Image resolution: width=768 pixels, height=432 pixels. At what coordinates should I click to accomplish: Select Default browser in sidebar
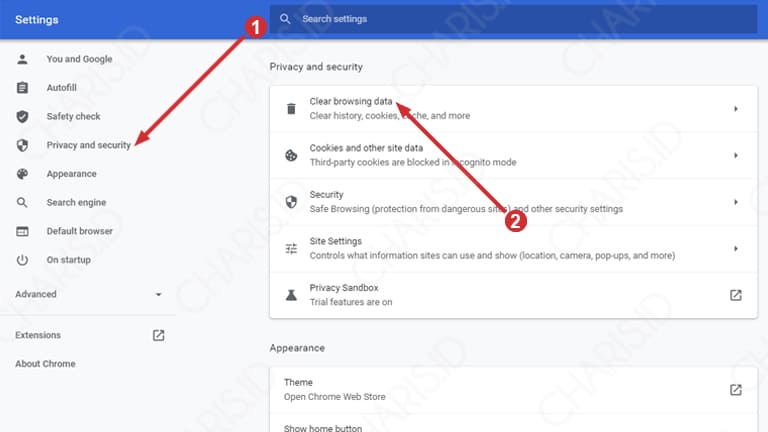pyautogui.click(x=80, y=231)
